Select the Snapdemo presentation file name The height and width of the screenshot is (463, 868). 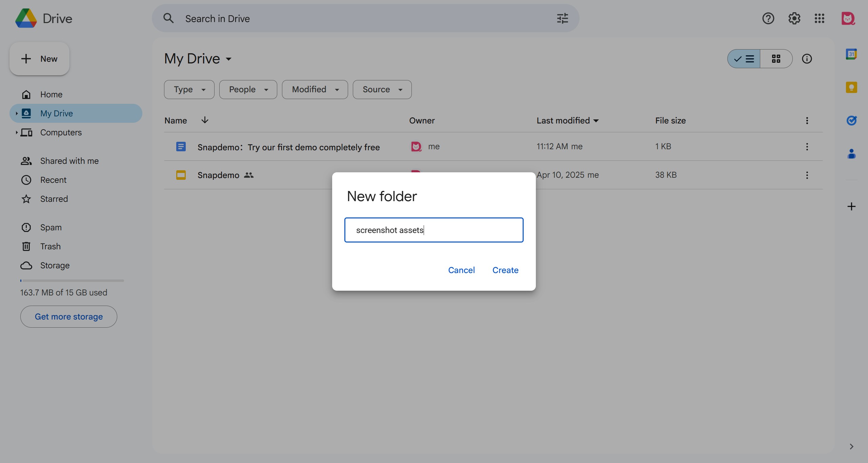[x=218, y=175]
